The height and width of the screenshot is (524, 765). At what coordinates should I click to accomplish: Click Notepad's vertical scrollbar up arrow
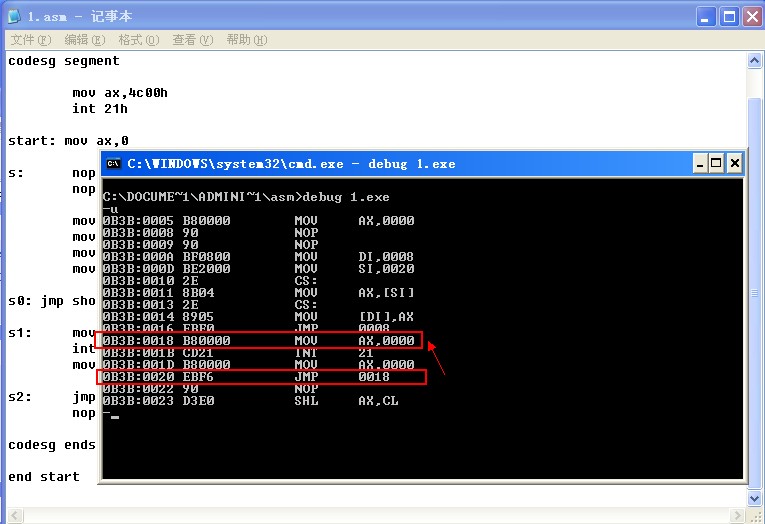(756, 60)
